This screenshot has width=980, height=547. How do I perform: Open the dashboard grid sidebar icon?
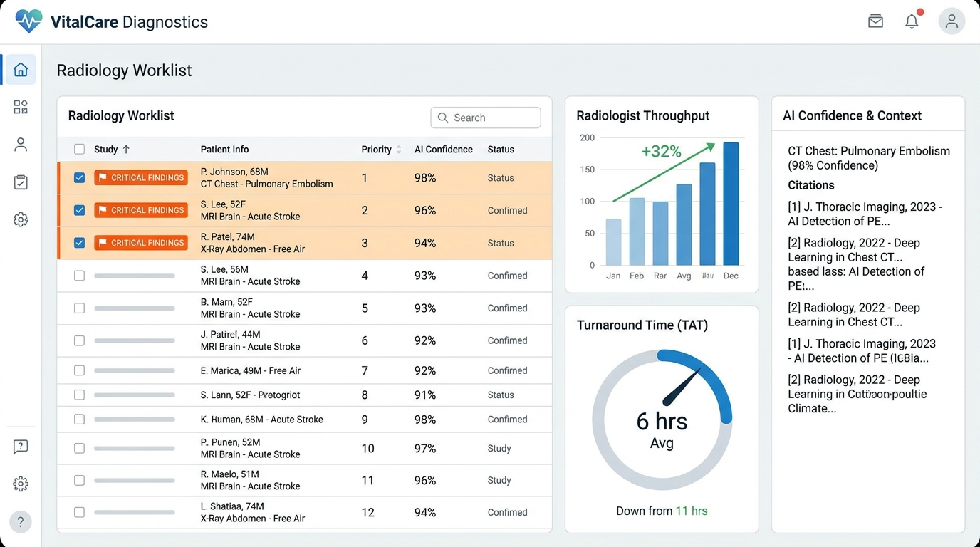(x=21, y=107)
